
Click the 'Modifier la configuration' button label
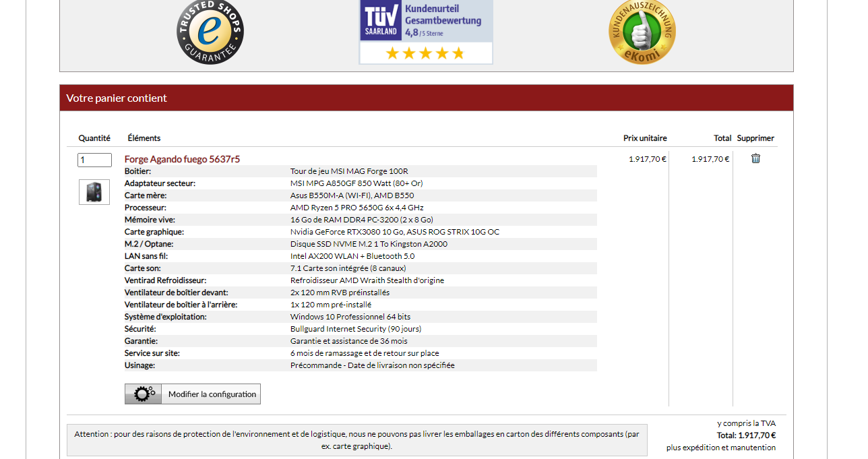[212, 394]
